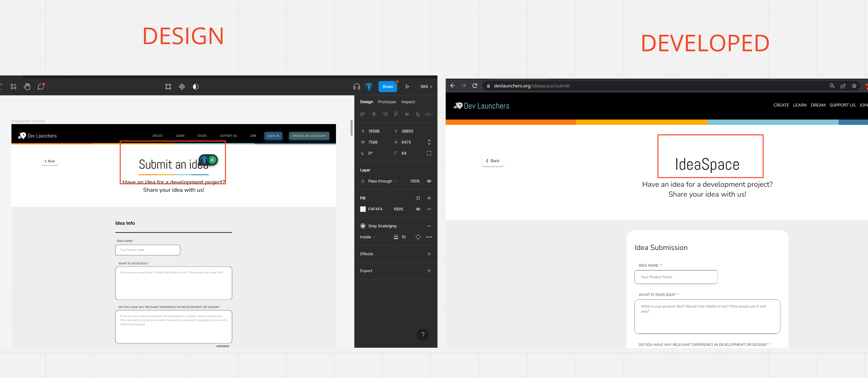The width and height of the screenshot is (868, 378).
Task: Open the comments tool with notification dot
Action: (41, 87)
